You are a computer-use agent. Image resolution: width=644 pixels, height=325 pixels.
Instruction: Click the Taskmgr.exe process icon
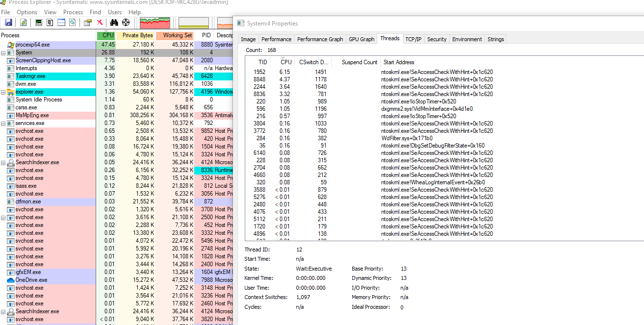point(11,76)
